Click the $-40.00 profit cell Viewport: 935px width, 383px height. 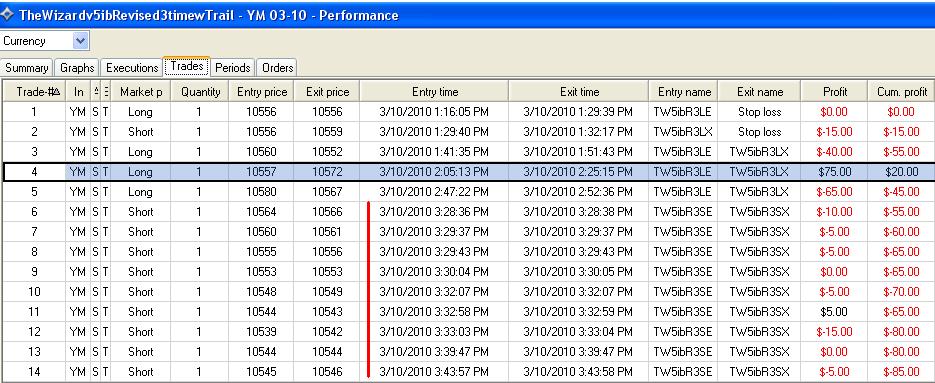click(835, 152)
